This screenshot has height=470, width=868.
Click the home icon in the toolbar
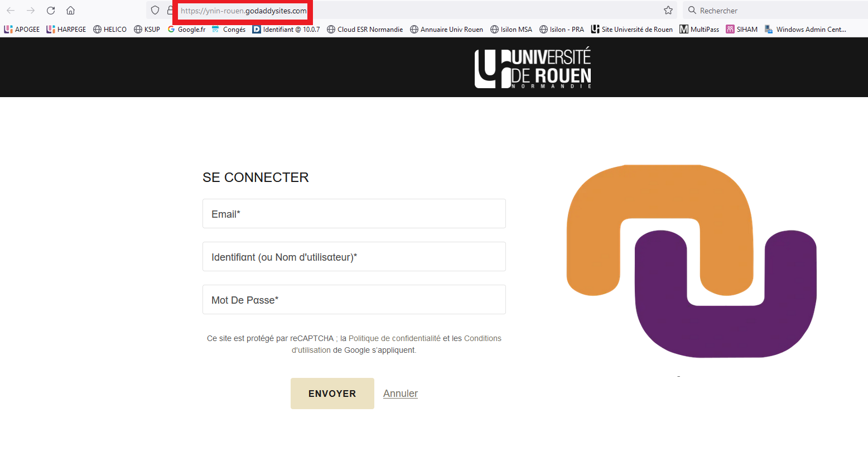(x=70, y=11)
